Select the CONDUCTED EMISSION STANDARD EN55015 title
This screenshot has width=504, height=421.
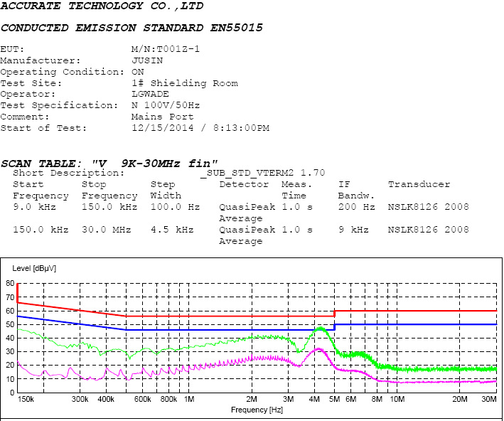[132, 28]
